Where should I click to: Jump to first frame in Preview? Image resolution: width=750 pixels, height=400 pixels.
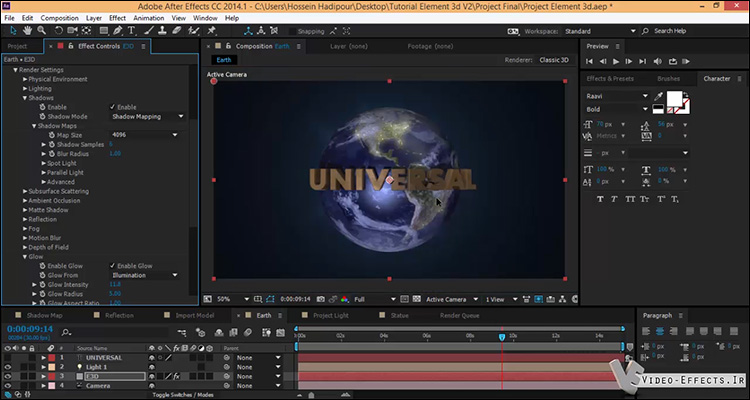click(589, 61)
